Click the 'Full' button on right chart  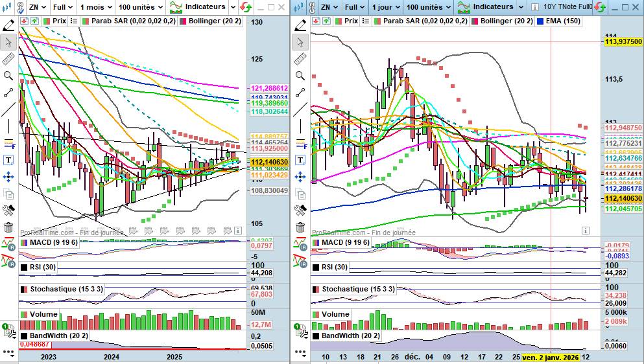click(x=353, y=7)
